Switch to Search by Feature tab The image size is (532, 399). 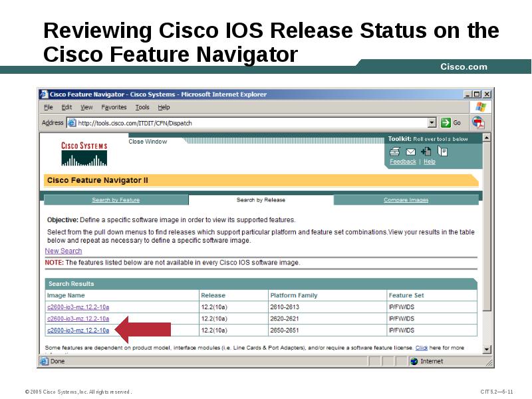[x=116, y=200]
